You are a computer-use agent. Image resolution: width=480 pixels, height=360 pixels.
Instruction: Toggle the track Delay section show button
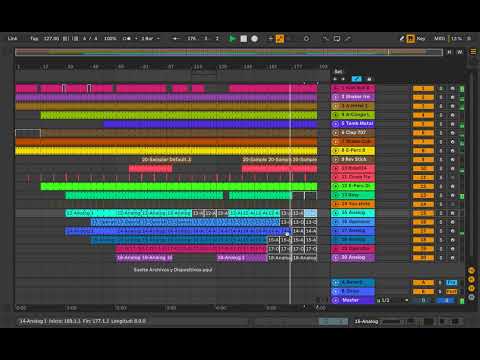click(x=472, y=297)
